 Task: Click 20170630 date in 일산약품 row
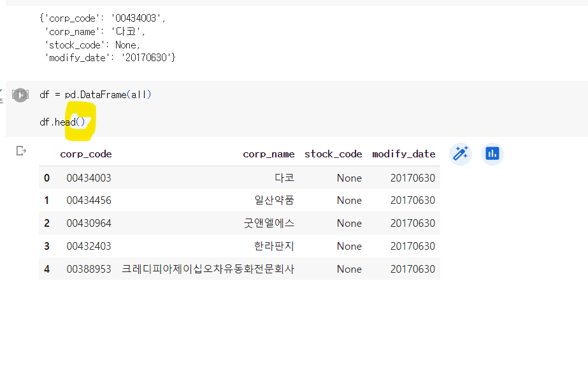click(413, 200)
